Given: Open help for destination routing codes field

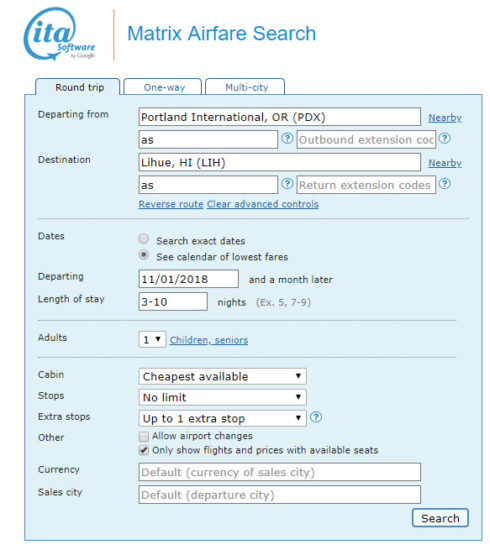Looking at the screenshot, I should point(287,184).
